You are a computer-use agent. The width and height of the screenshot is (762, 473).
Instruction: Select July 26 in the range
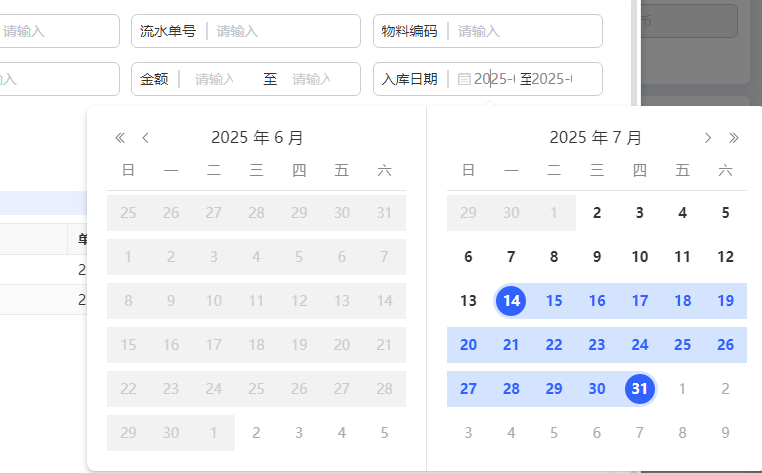click(725, 345)
